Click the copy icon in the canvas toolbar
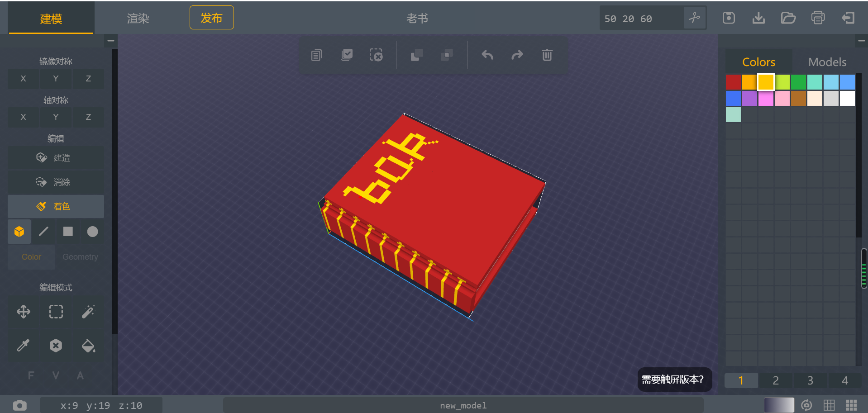 point(317,55)
